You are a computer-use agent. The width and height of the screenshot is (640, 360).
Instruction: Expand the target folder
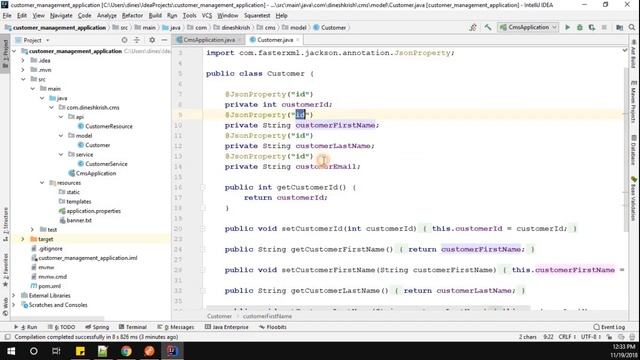(x=23, y=239)
